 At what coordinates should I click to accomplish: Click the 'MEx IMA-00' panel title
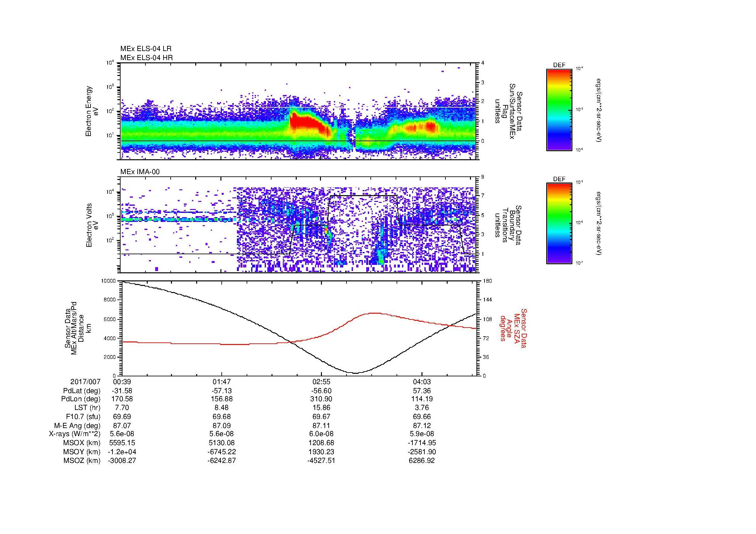(140, 172)
